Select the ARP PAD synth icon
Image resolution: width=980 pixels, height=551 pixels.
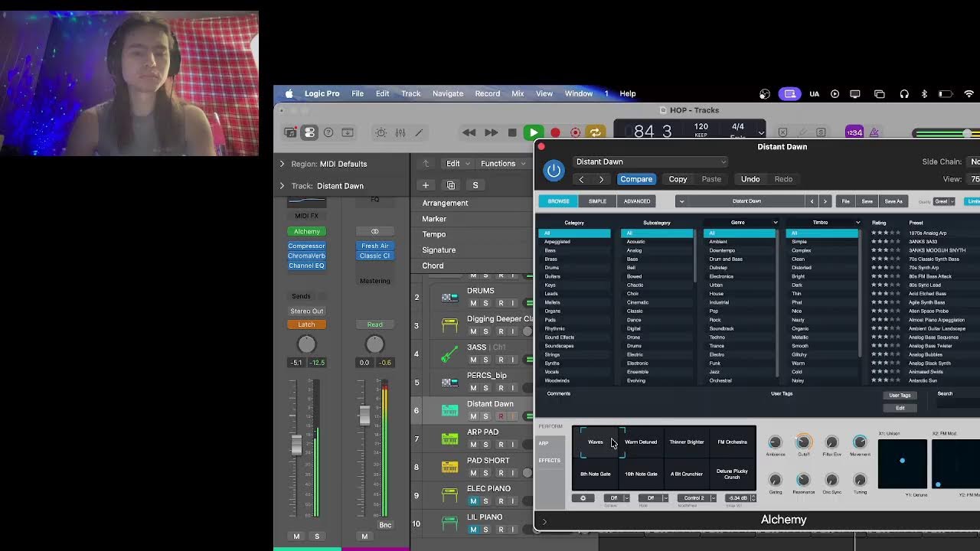(449, 439)
